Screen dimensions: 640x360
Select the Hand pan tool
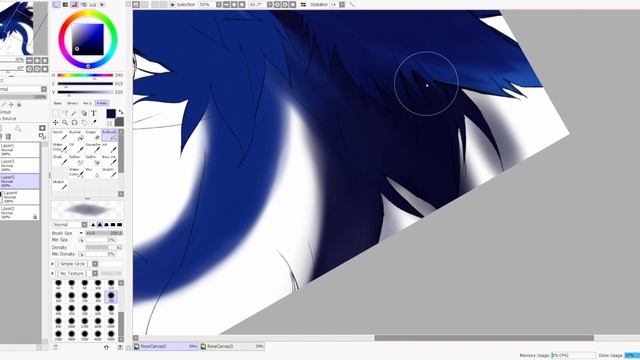click(x=84, y=122)
